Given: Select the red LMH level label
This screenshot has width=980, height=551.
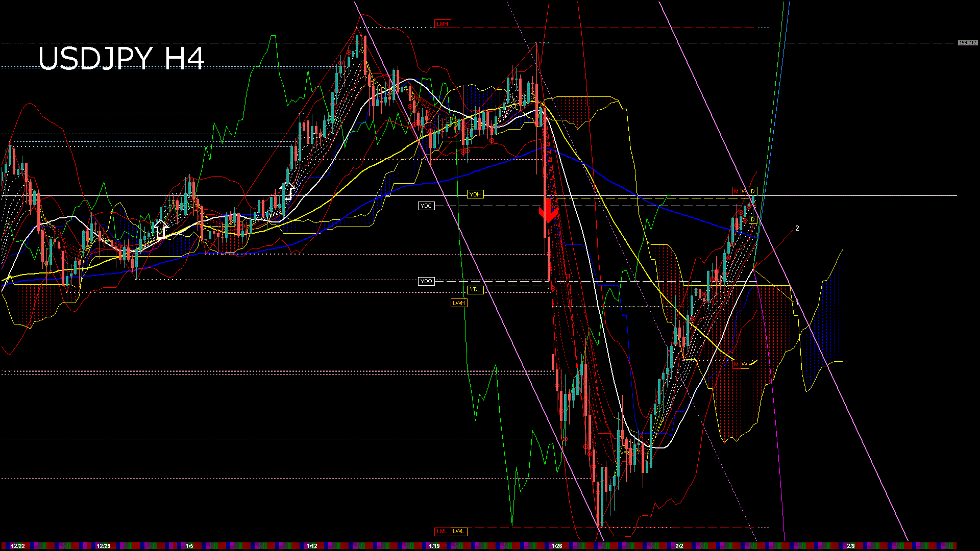Looking at the screenshot, I should [x=442, y=24].
